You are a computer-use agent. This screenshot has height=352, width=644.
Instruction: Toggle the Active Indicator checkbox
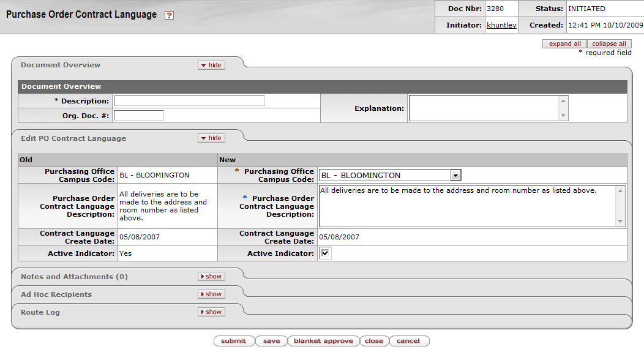(x=326, y=253)
